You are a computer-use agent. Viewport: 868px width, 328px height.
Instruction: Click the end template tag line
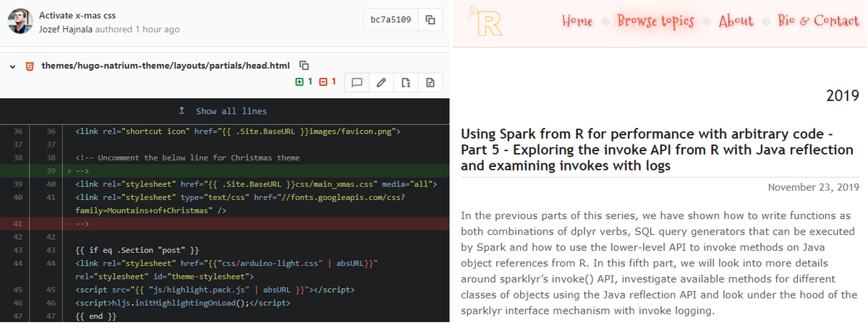point(95,316)
